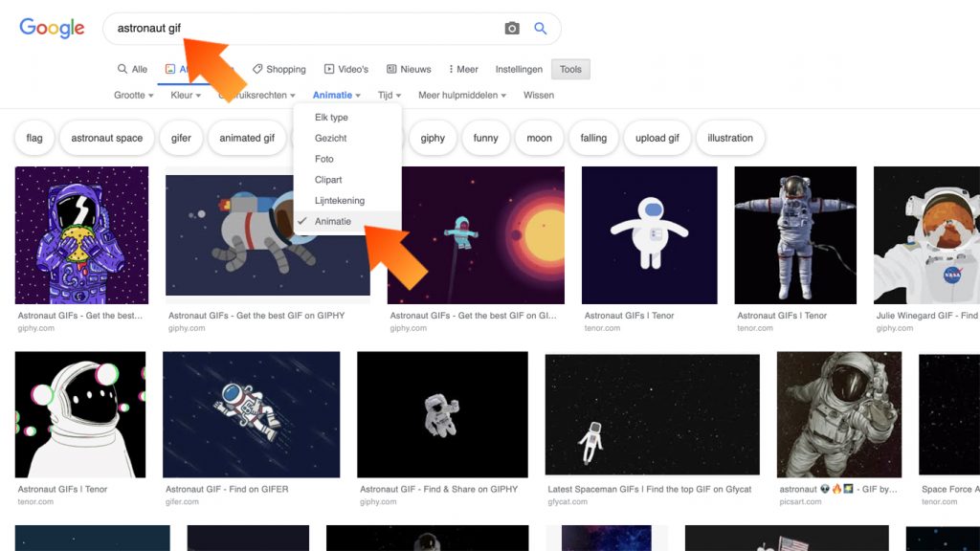Open the GIFER flying astronaut image
This screenshot has width=980, height=551.
252,415
